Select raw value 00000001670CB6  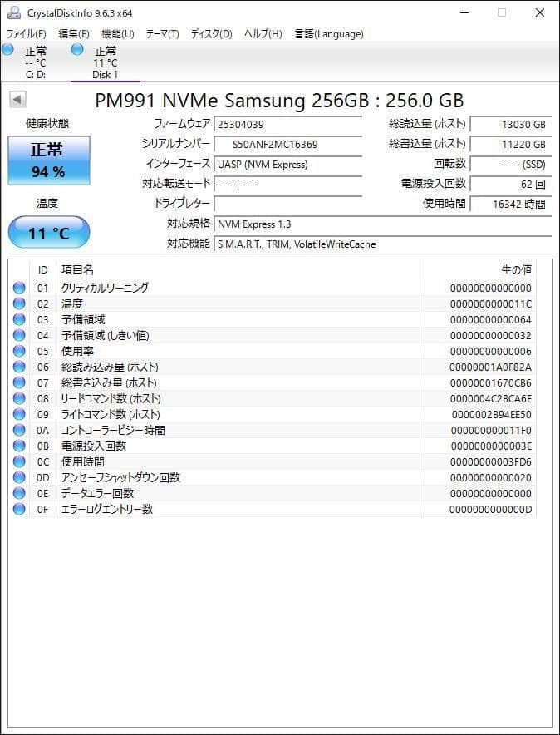[x=491, y=383]
